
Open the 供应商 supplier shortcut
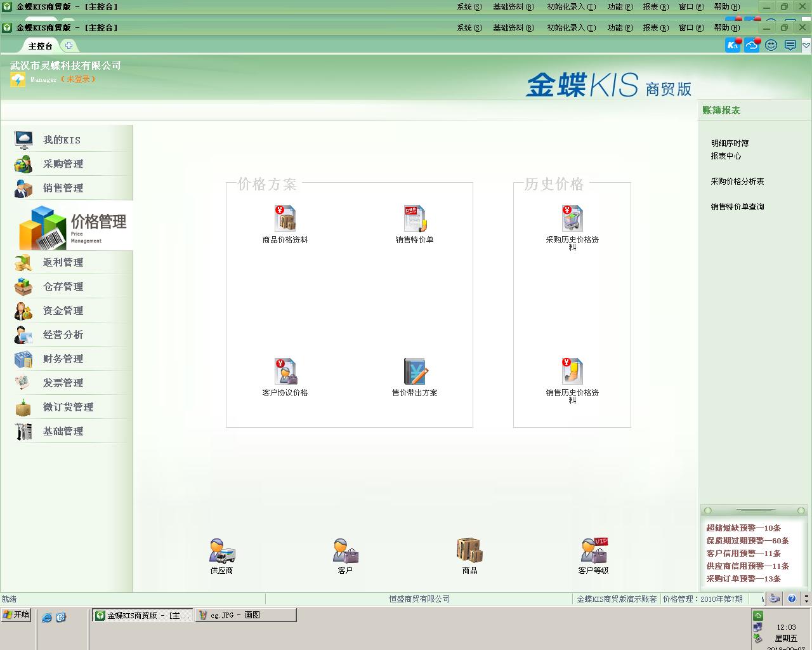(x=222, y=556)
